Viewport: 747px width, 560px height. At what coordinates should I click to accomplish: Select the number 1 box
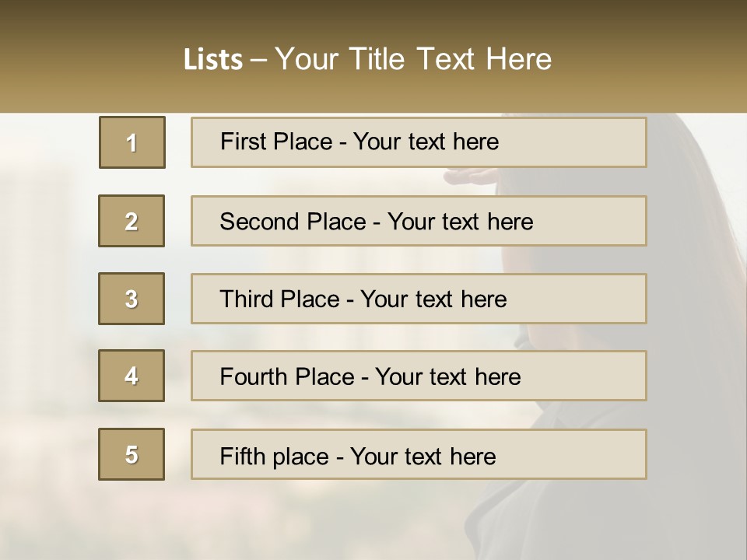[x=132, y=142]
